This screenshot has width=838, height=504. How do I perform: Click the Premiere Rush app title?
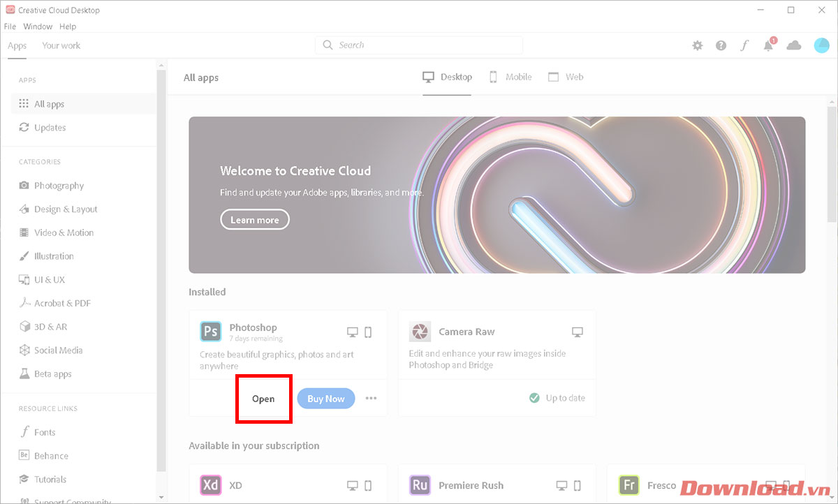pos(471,485)
